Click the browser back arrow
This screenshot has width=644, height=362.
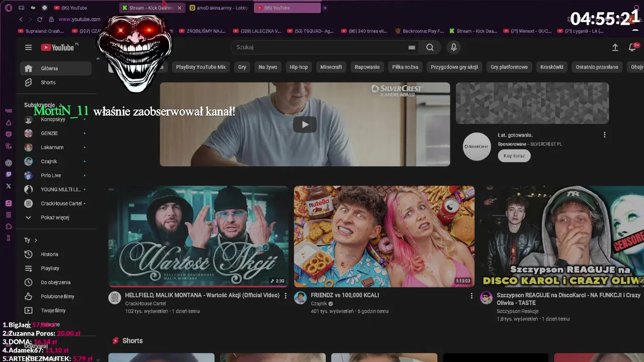tap(21, 19)
